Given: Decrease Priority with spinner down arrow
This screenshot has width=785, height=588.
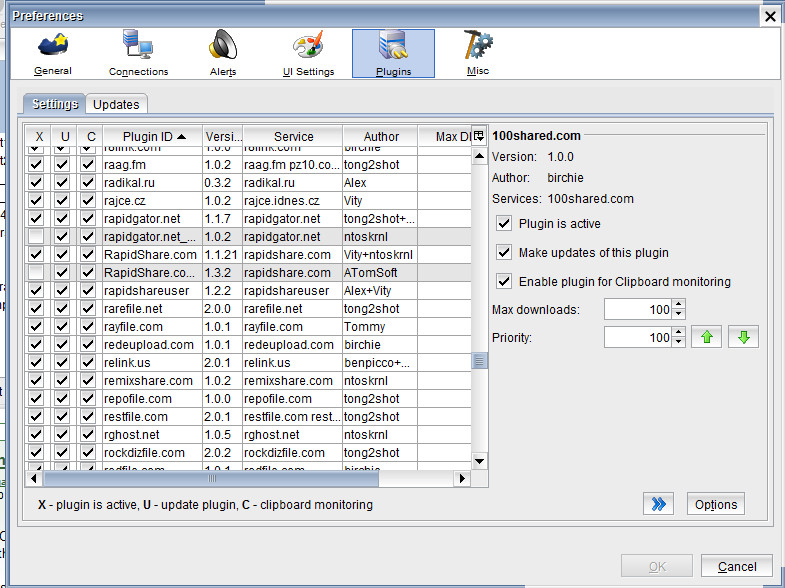Looking at the screenshot, I should pyautogui.click(x=679, y=343).
